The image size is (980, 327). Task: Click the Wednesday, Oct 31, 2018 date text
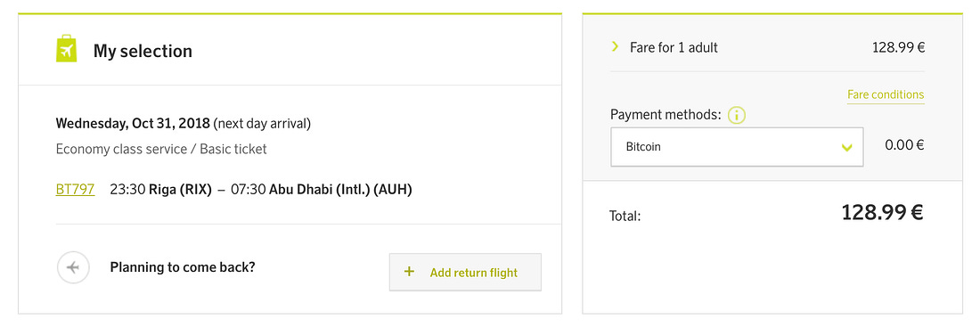pyautogui.click(x=133, y=123)
